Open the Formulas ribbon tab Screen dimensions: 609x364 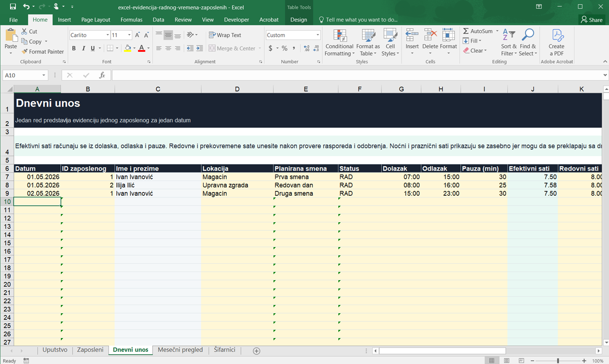point(132,20)
